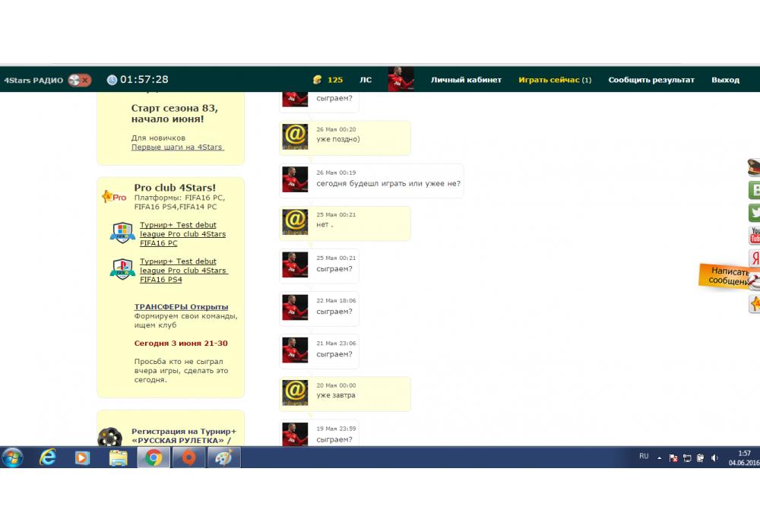
Task: Open the ЛС private messages link
Action: tap(366, 80)
